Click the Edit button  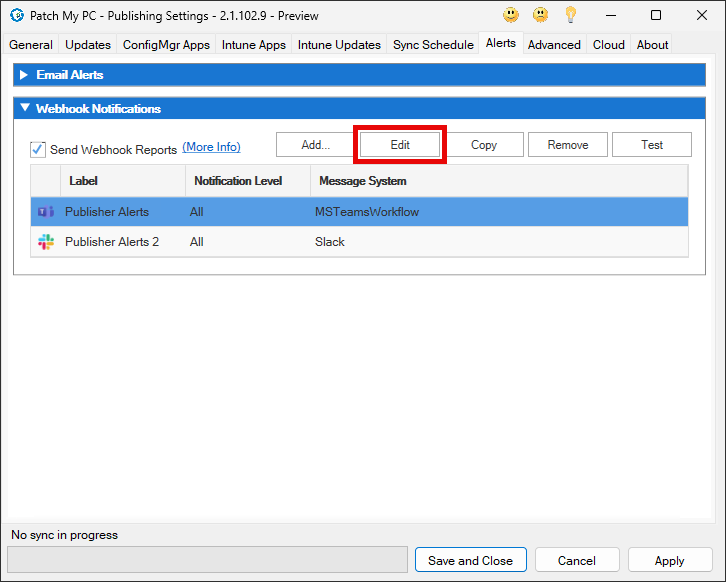(400, 145)
